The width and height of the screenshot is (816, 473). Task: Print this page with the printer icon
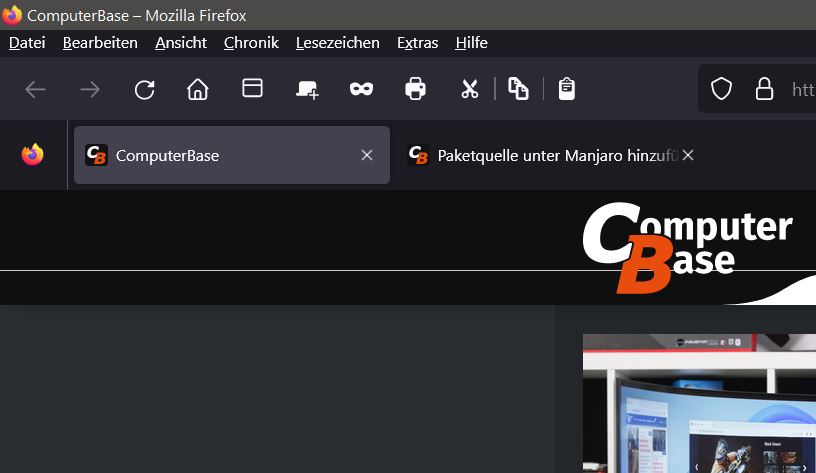point(415,88)
